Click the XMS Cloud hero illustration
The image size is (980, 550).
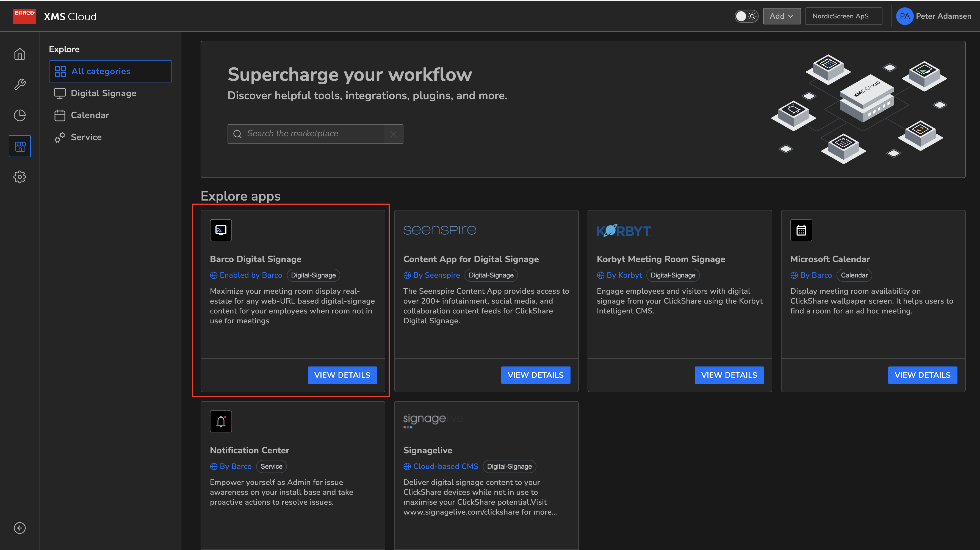pyautogui.click(x=859, y=109)
